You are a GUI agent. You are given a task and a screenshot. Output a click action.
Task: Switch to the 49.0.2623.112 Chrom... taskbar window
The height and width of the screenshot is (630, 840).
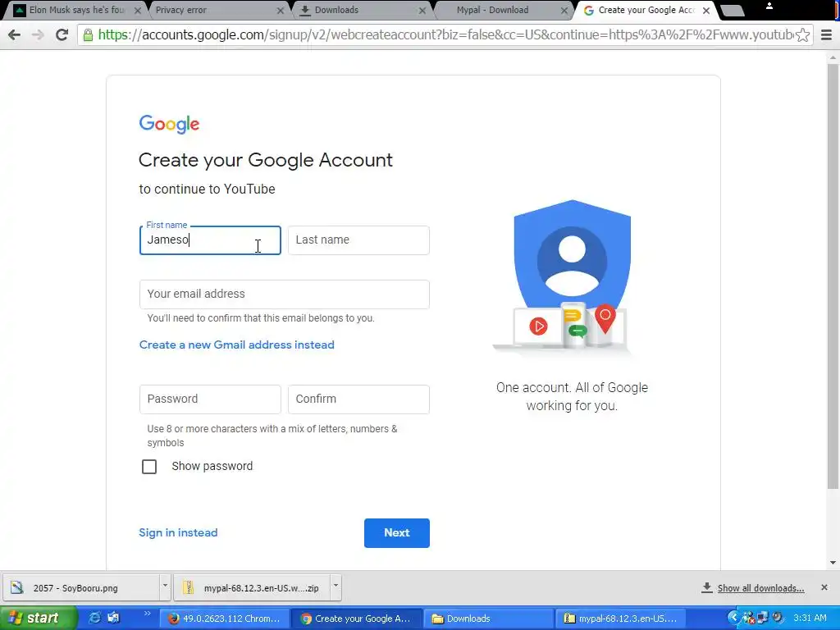click(224, 619)
